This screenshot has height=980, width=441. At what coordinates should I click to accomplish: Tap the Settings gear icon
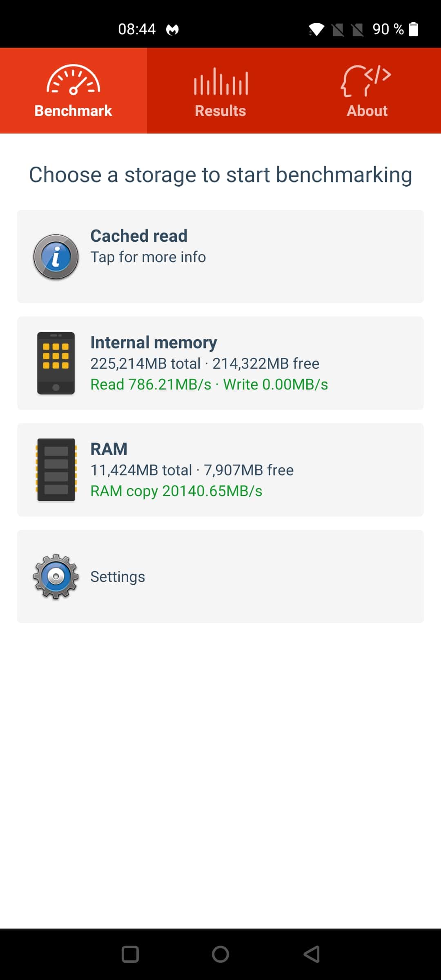pos(56,577)
